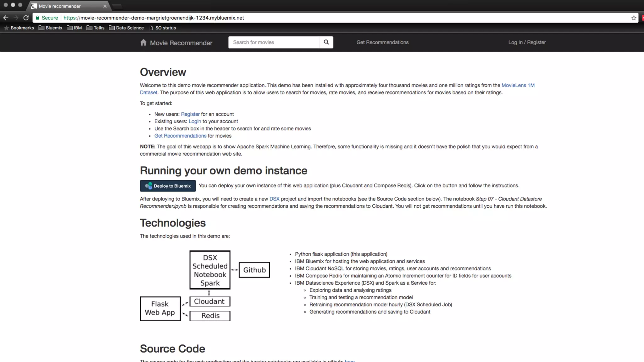Image resolution: width=644 pixels, height=362 pixels.
Task: Focus the Search for movies field
Action: tap(274, 42)
